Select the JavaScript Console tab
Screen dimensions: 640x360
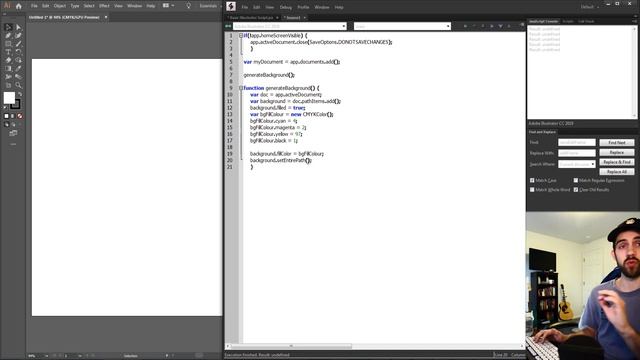point(543,21)
